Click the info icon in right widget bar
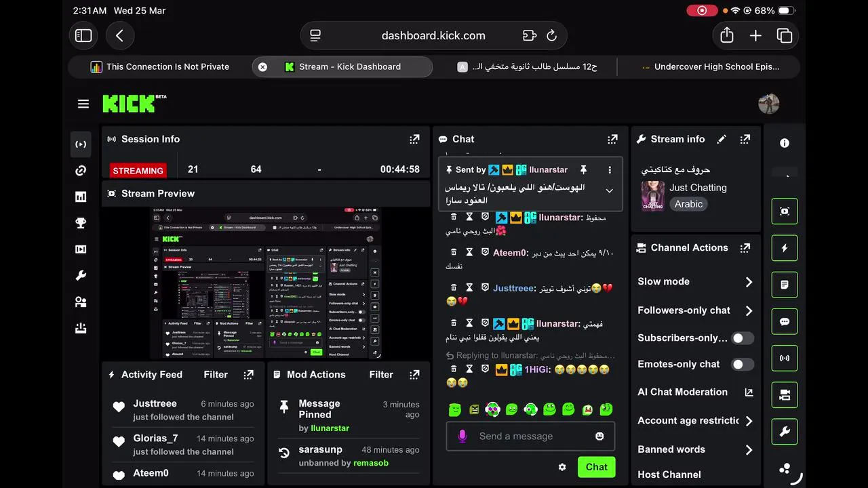 click(785, 143)
